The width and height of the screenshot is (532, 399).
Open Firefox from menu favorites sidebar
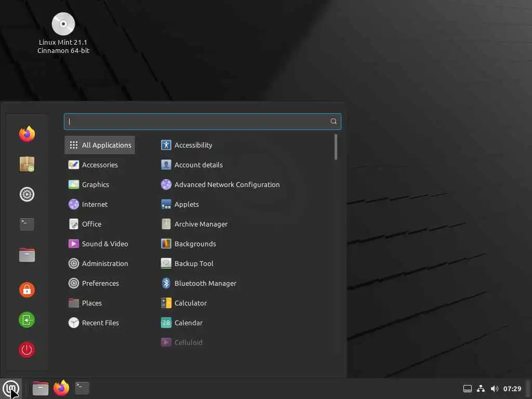27,134
